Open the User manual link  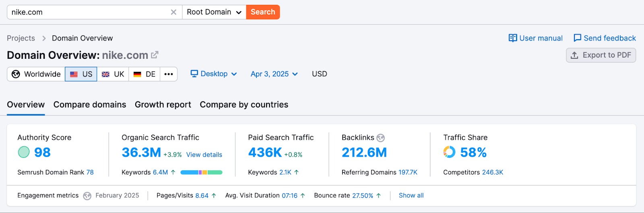(536, 38)
